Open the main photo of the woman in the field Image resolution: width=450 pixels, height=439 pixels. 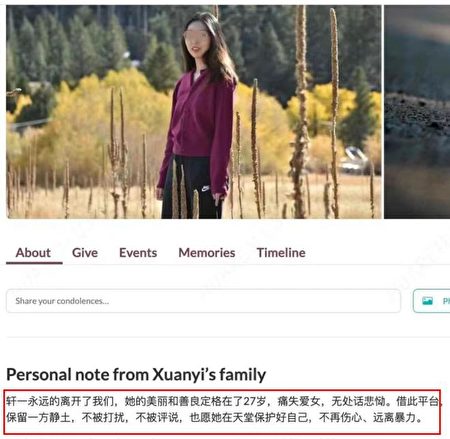click(x=194, y=112)
